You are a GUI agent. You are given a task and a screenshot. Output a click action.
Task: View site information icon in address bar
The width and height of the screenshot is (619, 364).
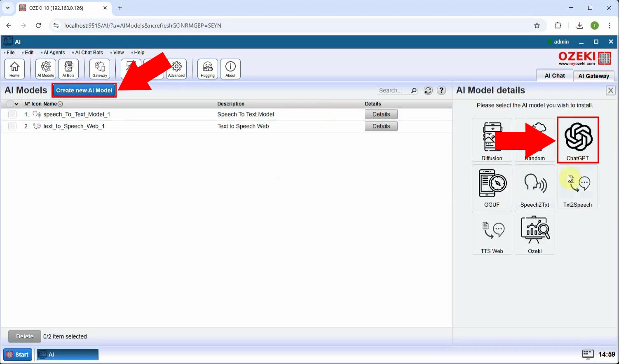tap(56, 26)
